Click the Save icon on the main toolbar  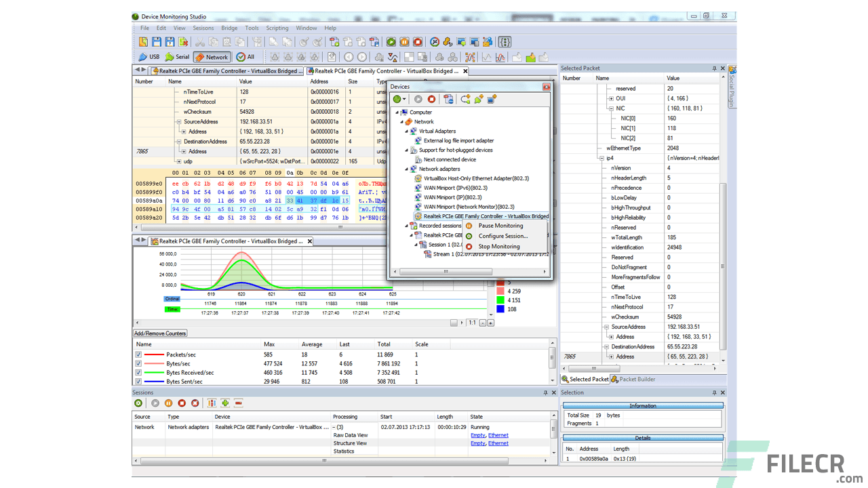(x=157, y=42)
